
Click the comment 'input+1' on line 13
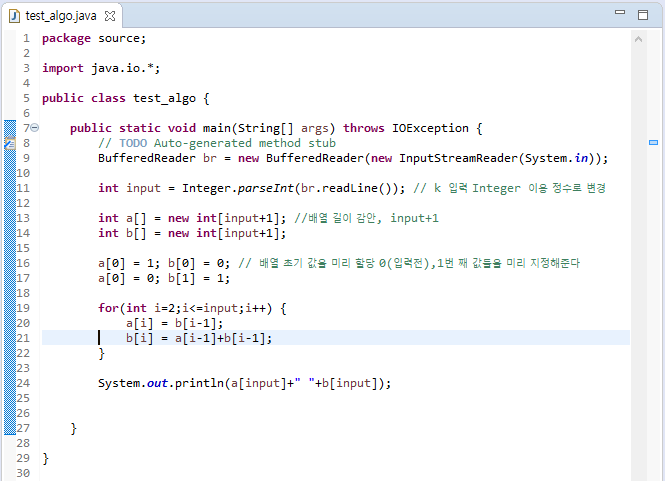tap(414, 218)
